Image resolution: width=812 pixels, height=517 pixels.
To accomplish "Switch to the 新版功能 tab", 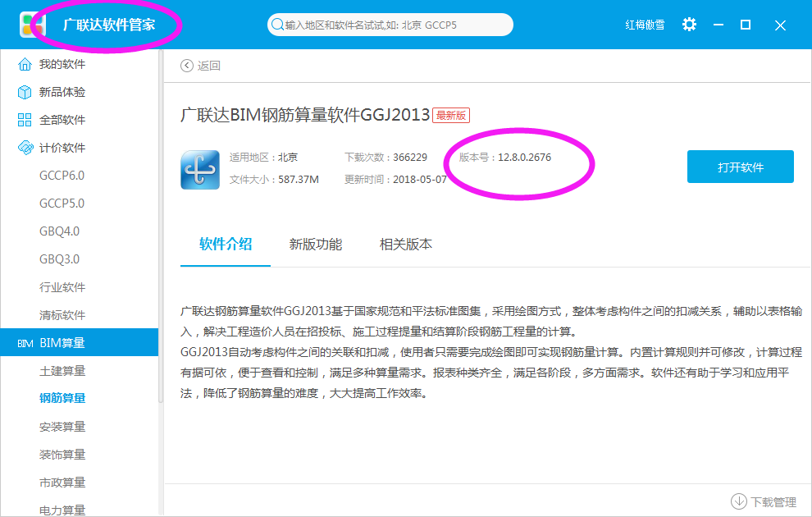I will pyautogui.click(x=316, y=245).
